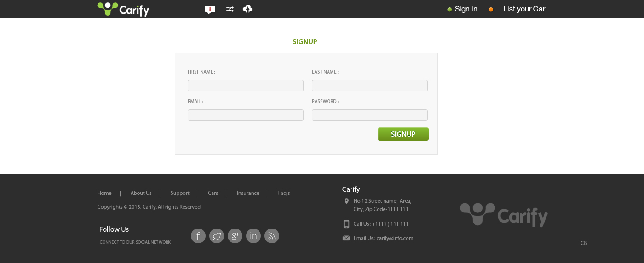The width and height of the screenshot is (644, 263).
Task: Click the SIGNUP page heading
Action: (305, 42)
